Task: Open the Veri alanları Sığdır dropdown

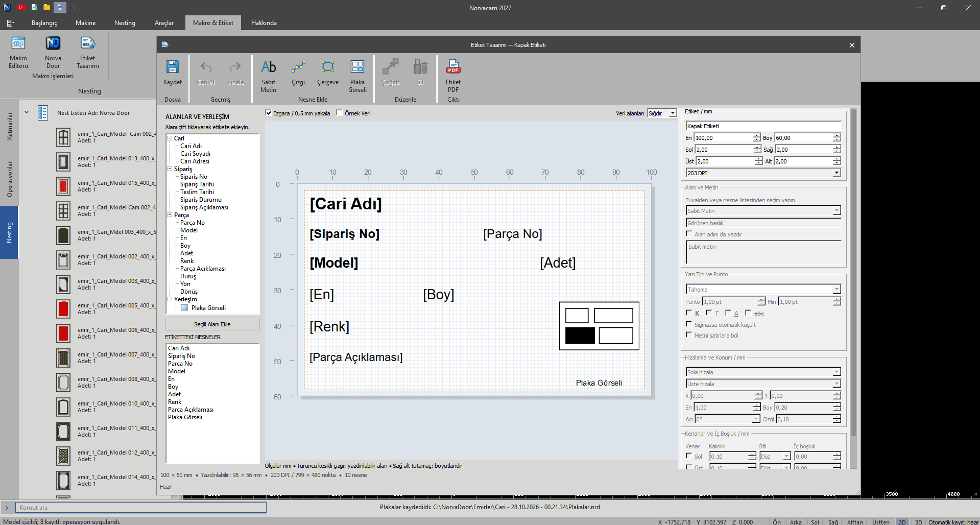Action: coord(662,113)
